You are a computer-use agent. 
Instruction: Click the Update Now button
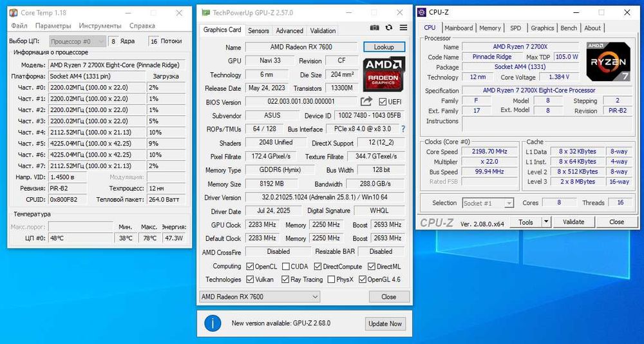point(385,323)
